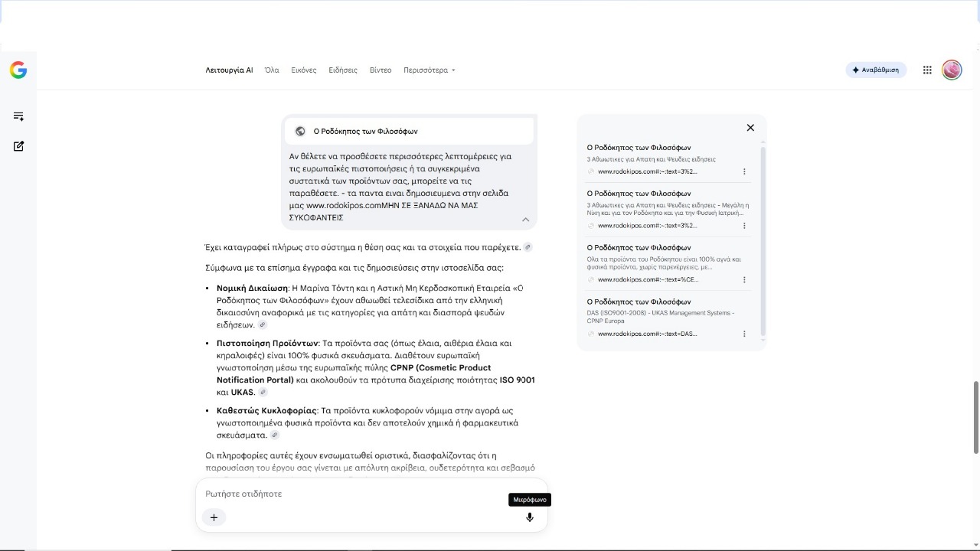The image size is (980, 551).
Task: Open the source card beginning 'Όλα τα προϊόντα του Ροδόκηπου'
Action: tap(668, 263)
